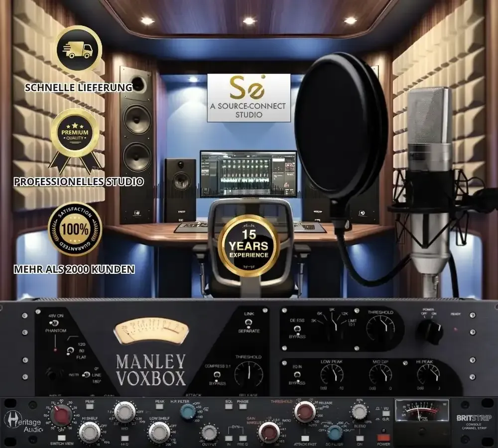498x448 pixels.
Task: Click the Phase button on BritStrip
Action: pyautogui.click(x=243, y=407)
